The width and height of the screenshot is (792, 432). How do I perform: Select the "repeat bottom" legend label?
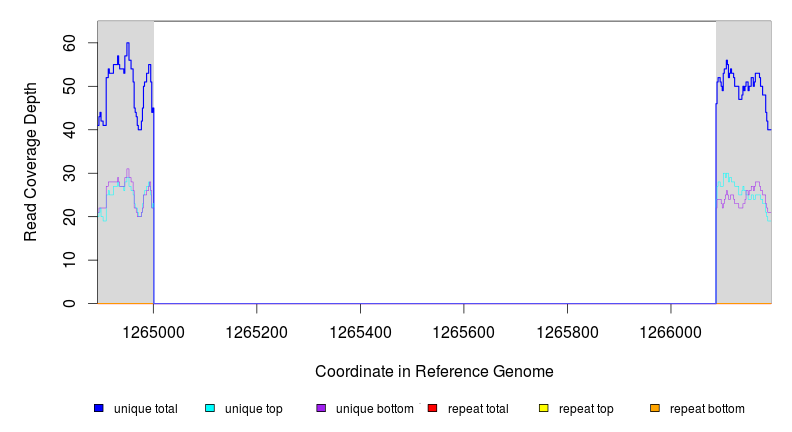coord(707,409)
